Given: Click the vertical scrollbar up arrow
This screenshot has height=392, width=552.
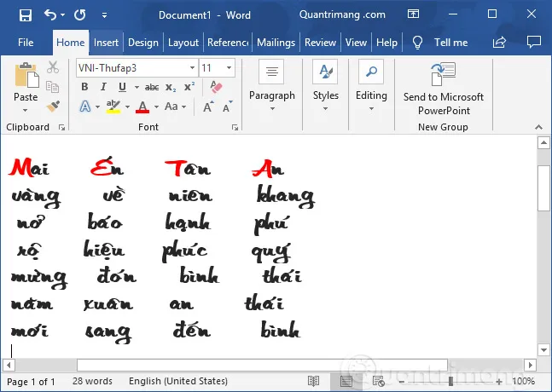Looking at the screenshot, I should click(x=543, y=142).
